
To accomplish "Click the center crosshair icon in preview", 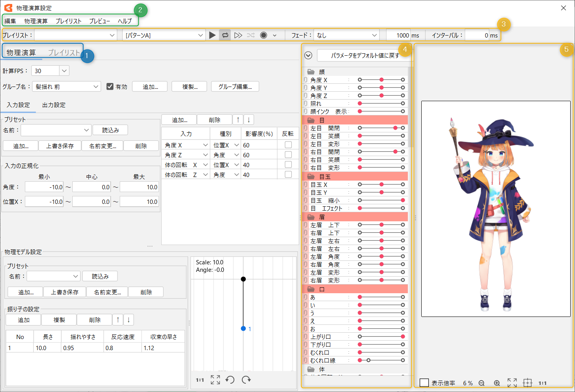I will 528,383.
